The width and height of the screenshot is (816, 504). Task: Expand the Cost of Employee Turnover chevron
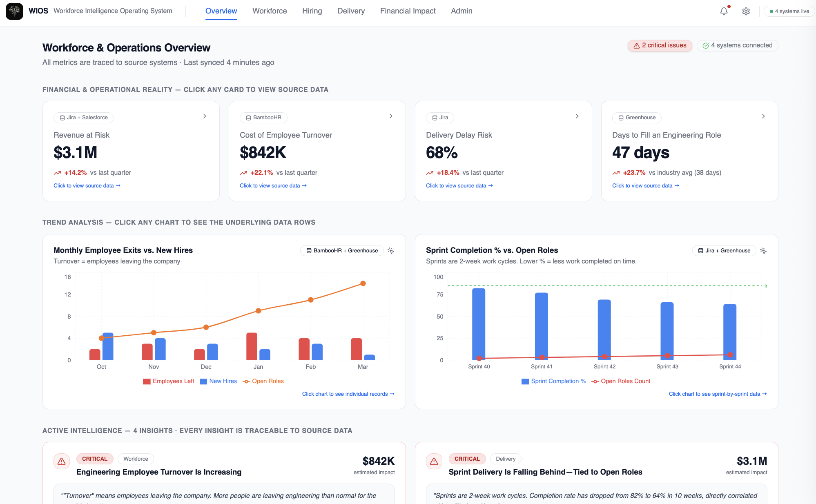pyautogui.click(x=391, y=116)
